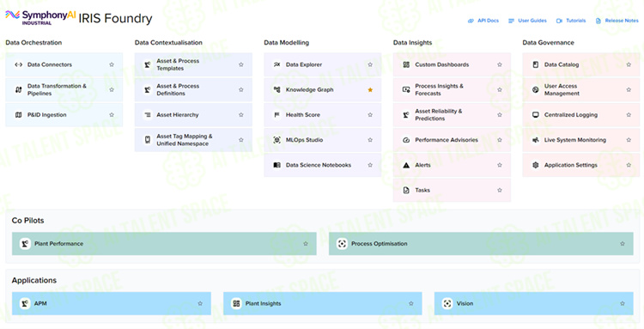This screenshot has height=329, width=644.
Task: Star the Data Explorer tile
Action: point(370,64)
